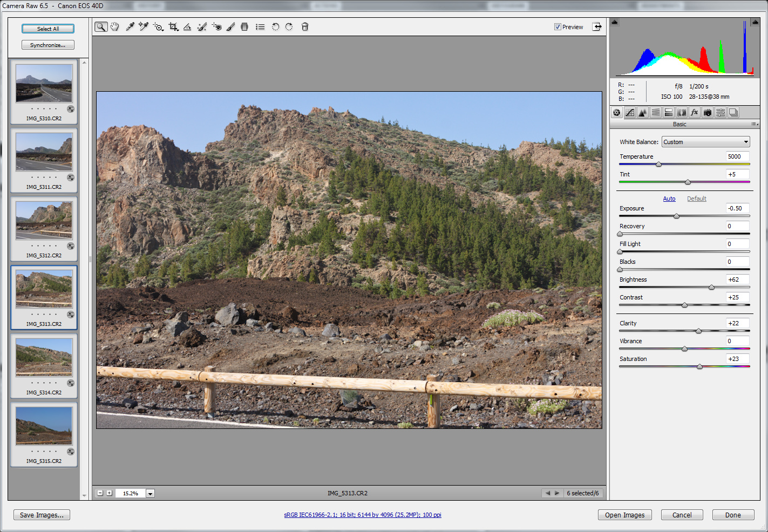The width and height of the screenshot is (768, 532).
Task: Click the Select All button
Action: [48, 29]
